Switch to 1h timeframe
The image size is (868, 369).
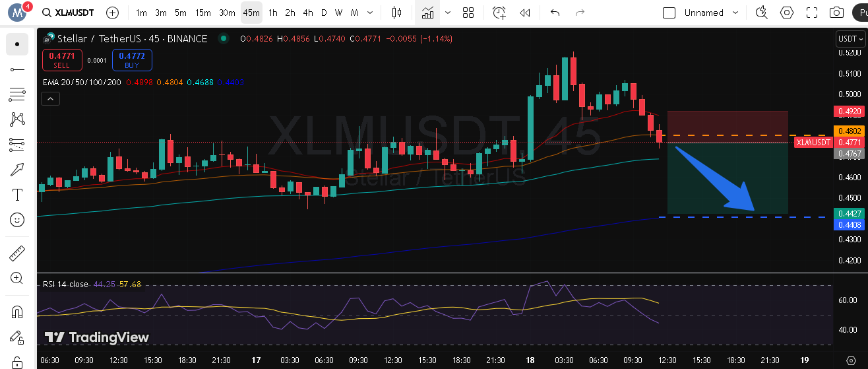coord(273,13)
